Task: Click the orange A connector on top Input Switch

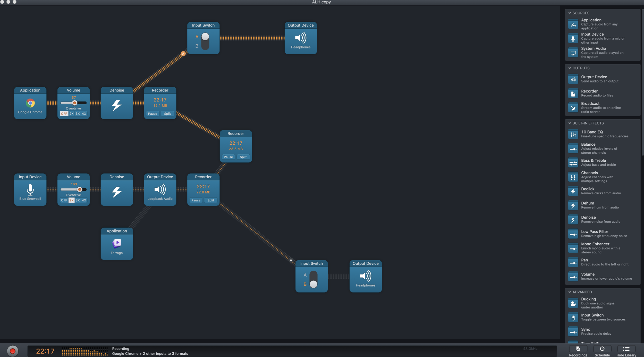Action: [x=183, y=54]
